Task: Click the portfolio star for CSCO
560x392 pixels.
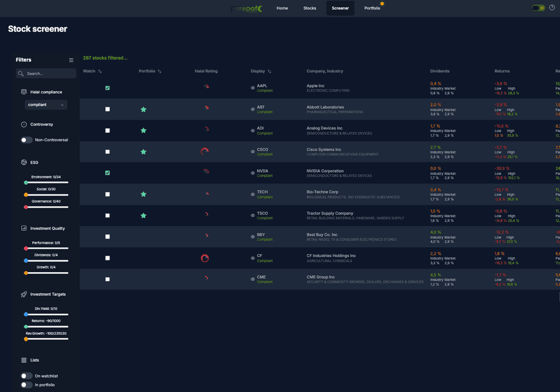Action: tap(144, 152)
